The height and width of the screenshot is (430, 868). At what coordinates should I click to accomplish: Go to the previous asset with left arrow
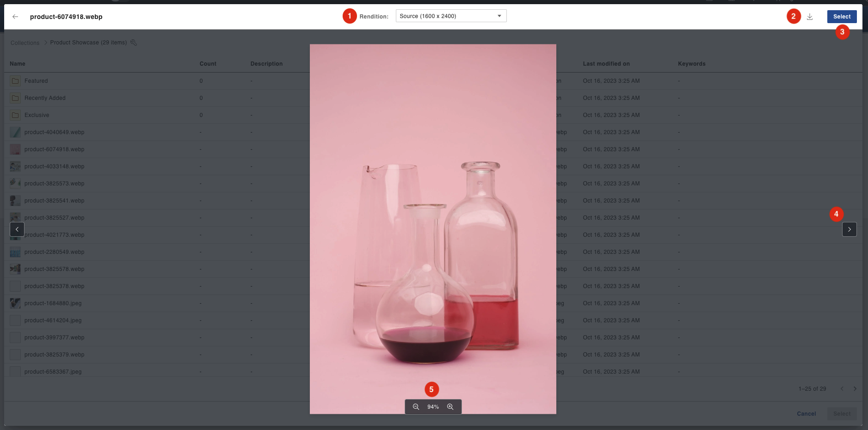(x=17, y=229)
